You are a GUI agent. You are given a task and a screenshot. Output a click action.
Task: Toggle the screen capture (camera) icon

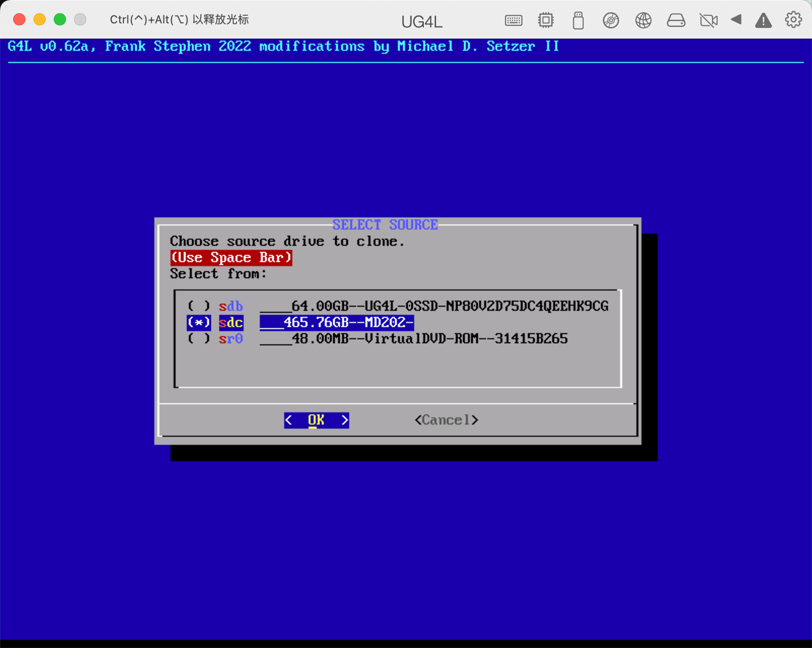708,20
